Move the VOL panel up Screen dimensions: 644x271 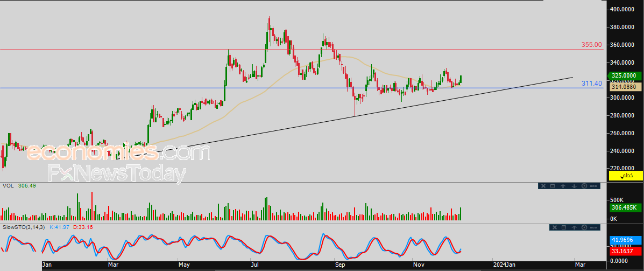coord(563,186)
